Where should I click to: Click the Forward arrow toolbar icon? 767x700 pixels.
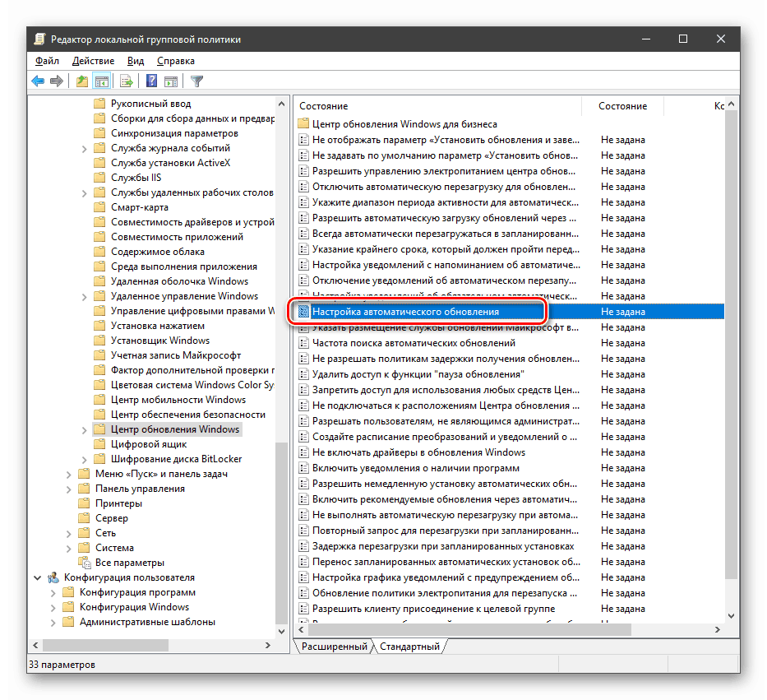57,81
